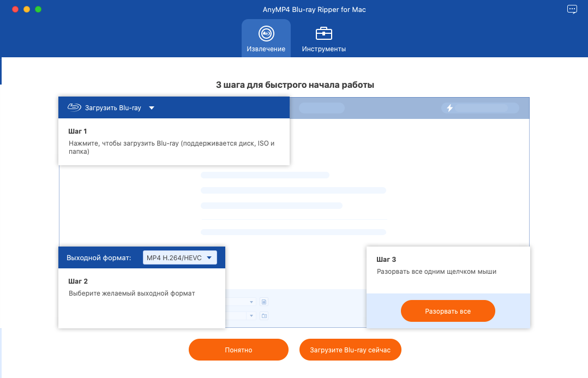Switch to the Инструменты toolbox tab
This screenshot has height=378, width=588.
[324, 39]
